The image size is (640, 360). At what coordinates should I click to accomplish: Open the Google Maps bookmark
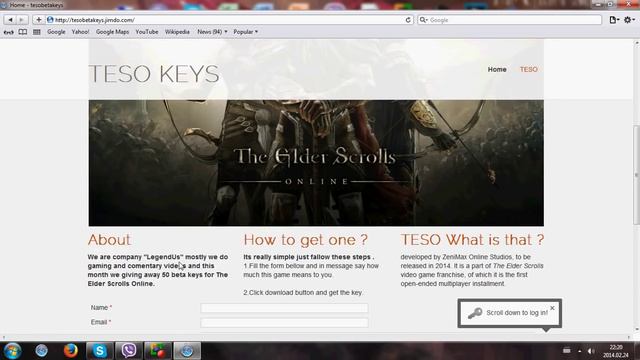tap(112, 32)
